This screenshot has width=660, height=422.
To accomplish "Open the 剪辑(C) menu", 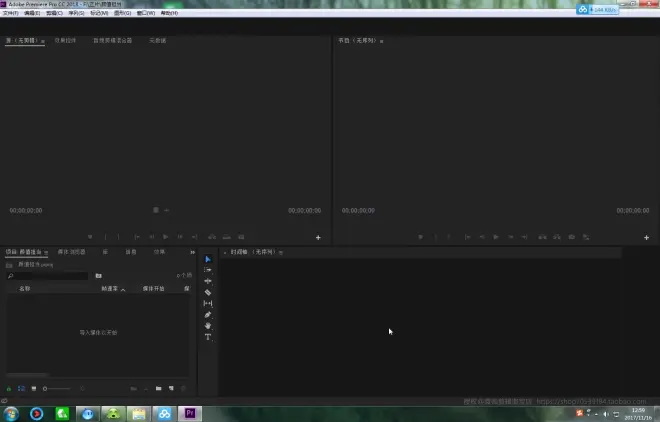I will pyautogui.click(x=54, y=13).
